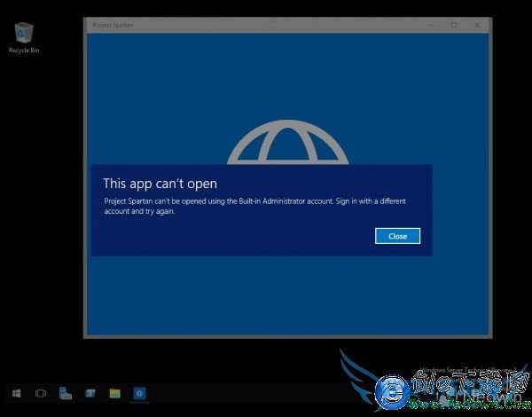Open Task View from the taskbar
Screen dimensions: 532x417
(41, 393)
